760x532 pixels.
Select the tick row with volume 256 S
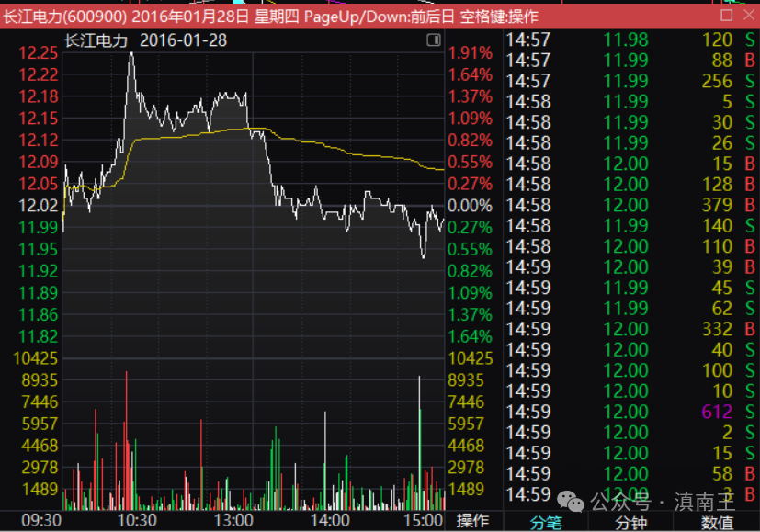(630, 81)
